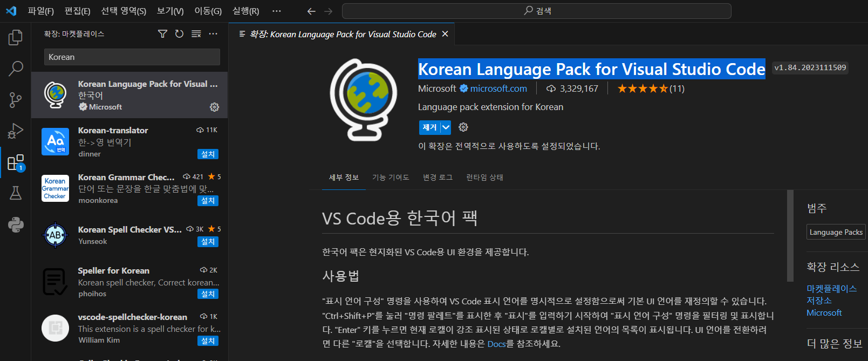868x361 pixels.
Task: Click the Korean Language Pack title heading
Action: (592, 69)
